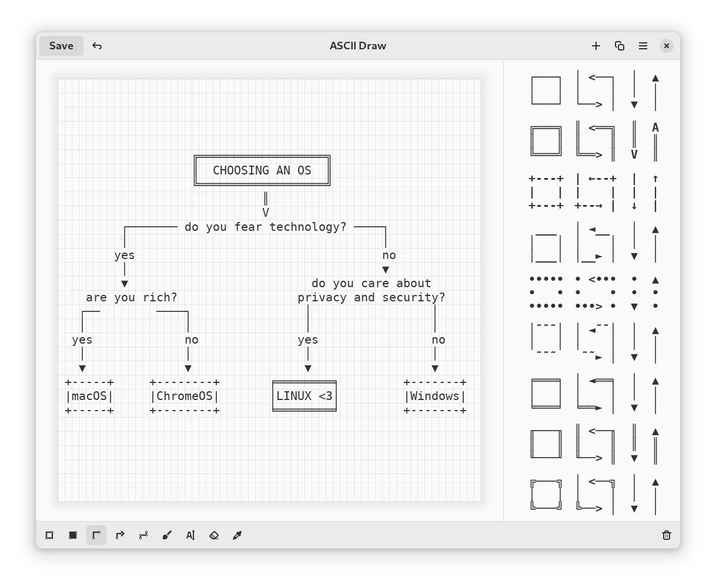Click the copy to clipboard icon

point(620,46)
